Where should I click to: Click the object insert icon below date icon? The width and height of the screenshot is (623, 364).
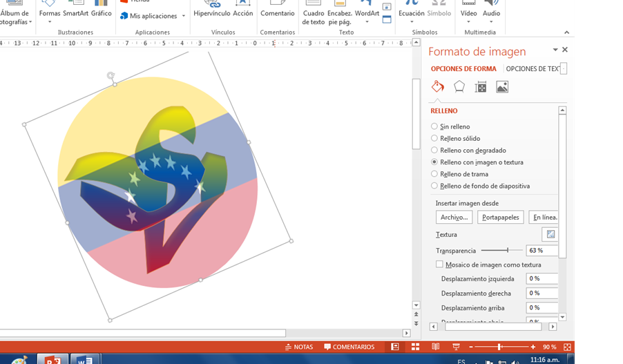(x=387, y=19)
